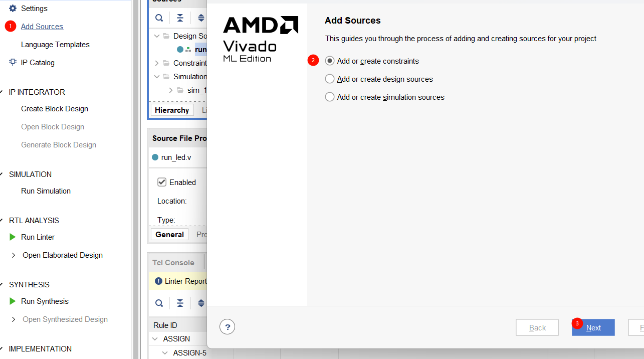Image resolution: width=644 pixels, height=359 pixels.
Task: Open Language Templates
Action: coord(55,45)
